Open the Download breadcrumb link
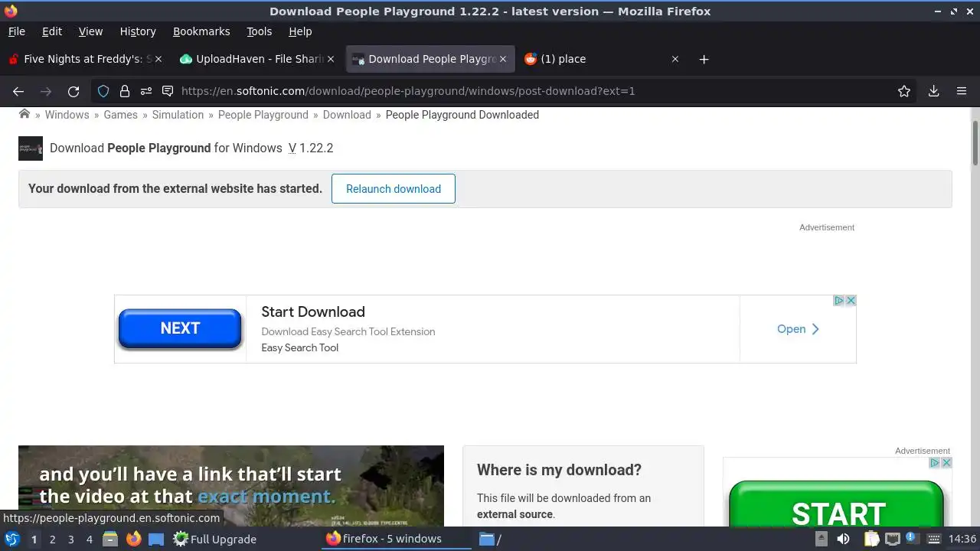980x551 pixels. (x=347, y=115)
